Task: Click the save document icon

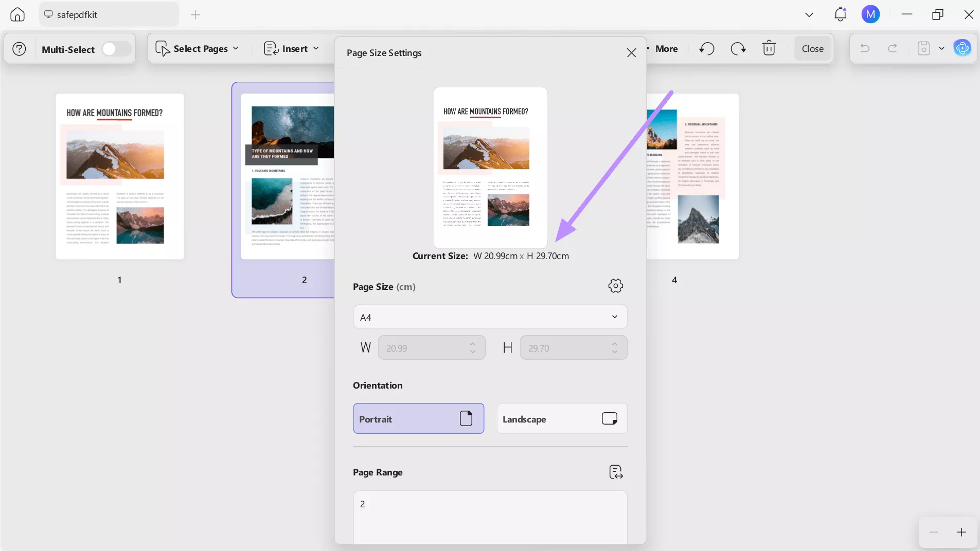Action: 924,48
